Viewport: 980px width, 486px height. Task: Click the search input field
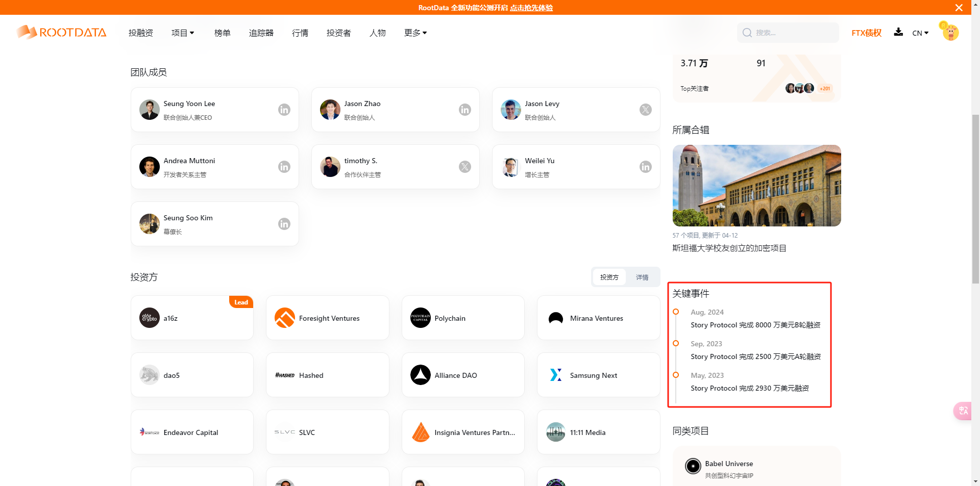point(788,33)
